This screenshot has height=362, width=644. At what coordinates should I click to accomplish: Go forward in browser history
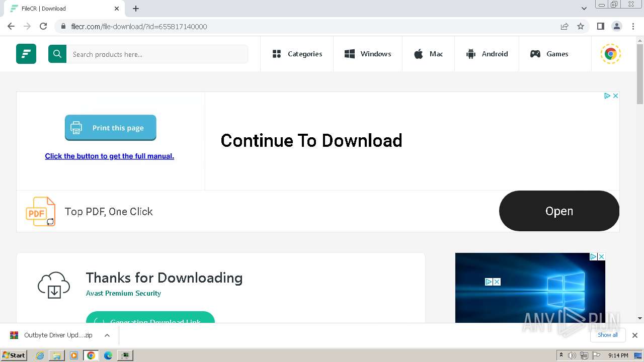27,26
